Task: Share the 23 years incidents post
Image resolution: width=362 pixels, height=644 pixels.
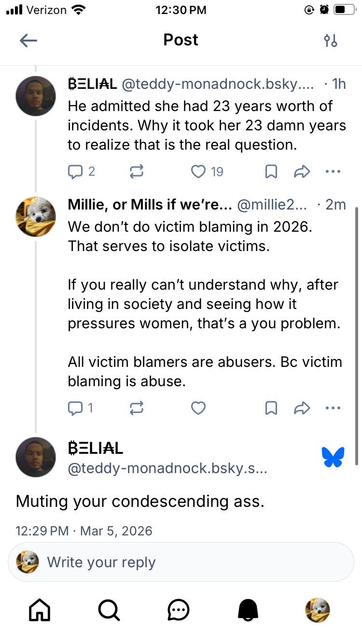Action: (302, 171)
